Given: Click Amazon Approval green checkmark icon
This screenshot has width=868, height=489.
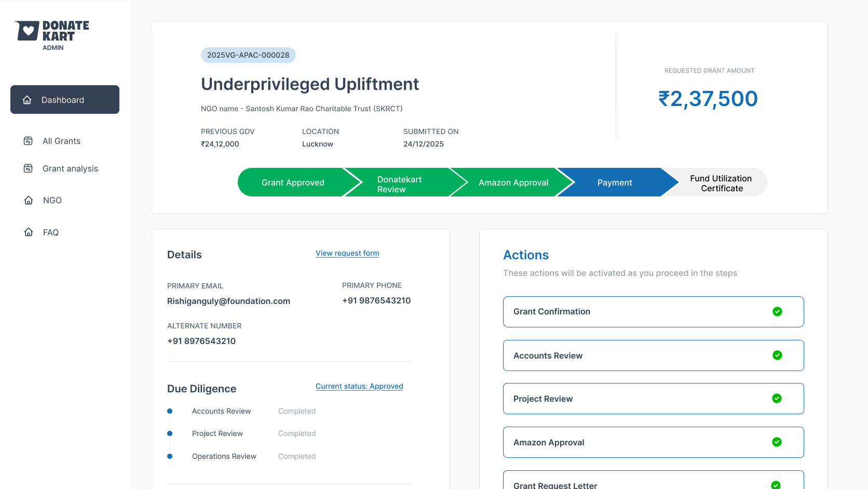Looking at the screenshot, I should coord(777,442).
